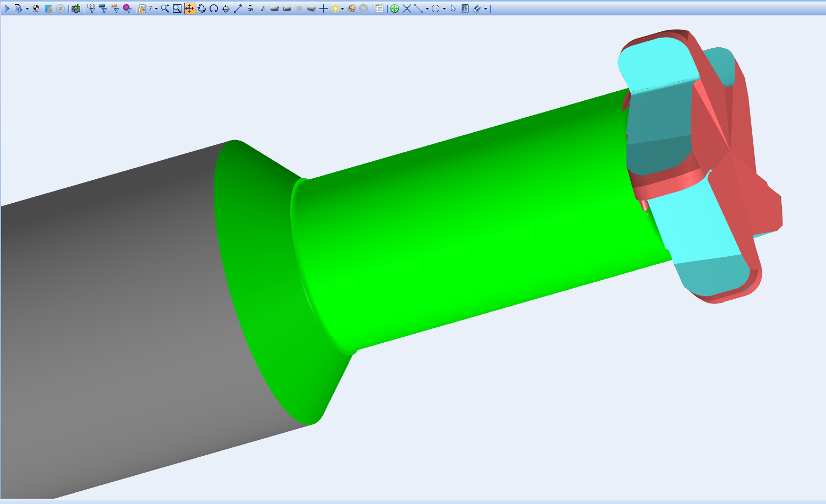Select the zoom in/out magnifier tool
The width and height of the screenshot is (826, 504).
coord(165,8)
